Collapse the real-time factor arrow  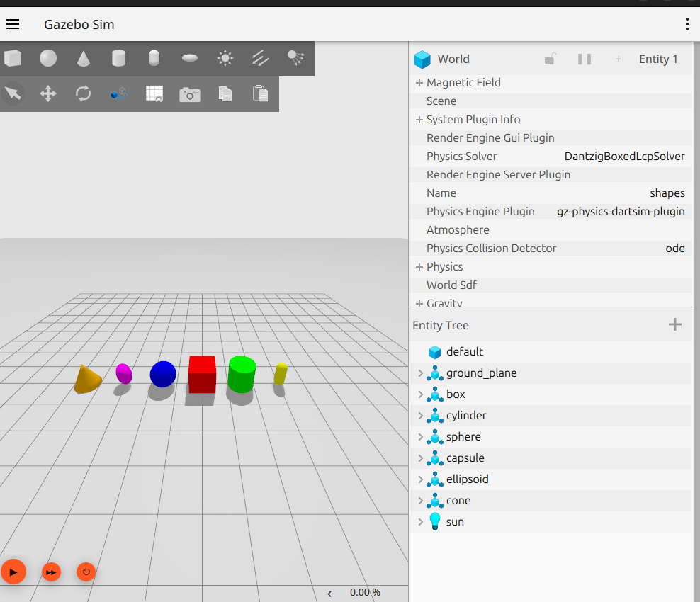329,594
